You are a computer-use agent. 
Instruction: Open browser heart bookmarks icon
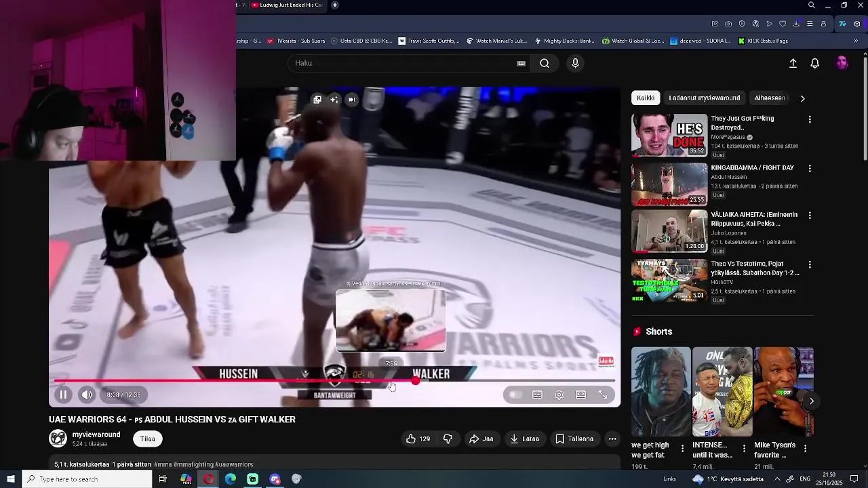783,24
